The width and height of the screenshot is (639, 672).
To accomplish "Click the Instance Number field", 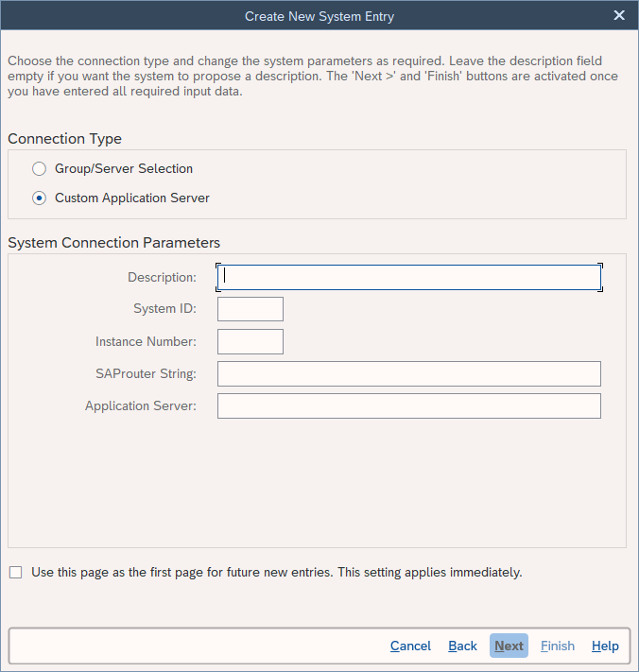I will coord(250,341).
